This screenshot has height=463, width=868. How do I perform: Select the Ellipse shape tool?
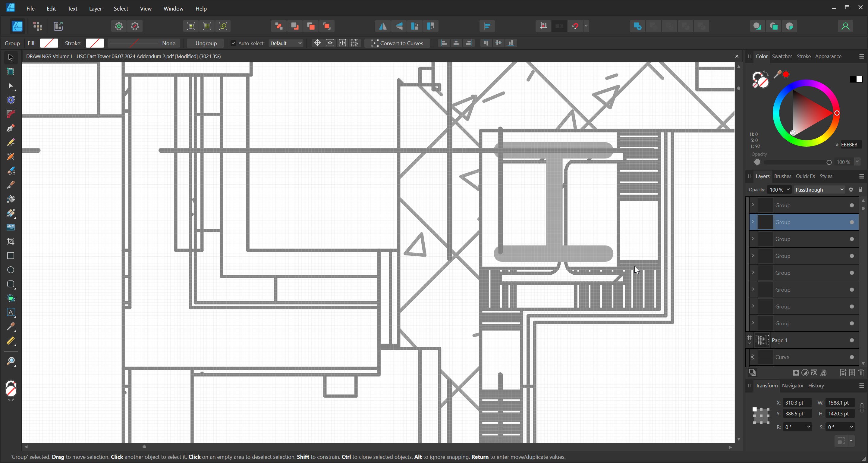(11, 270)
